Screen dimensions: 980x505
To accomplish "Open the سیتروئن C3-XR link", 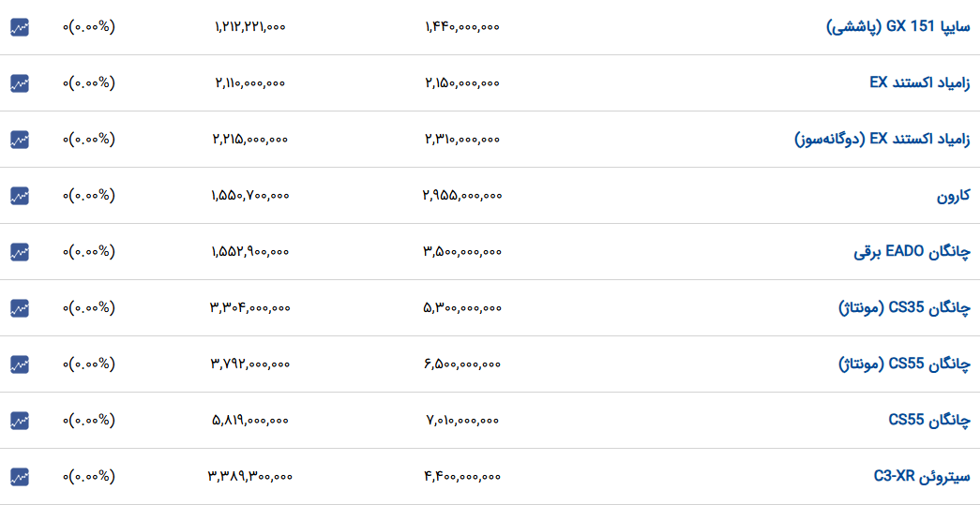I will pos(922,477).
